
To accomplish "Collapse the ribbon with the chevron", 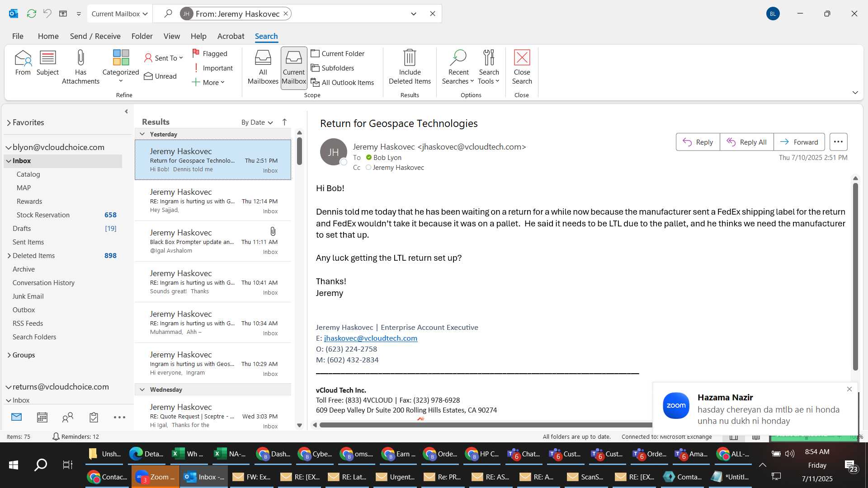I will coord(855,93).
